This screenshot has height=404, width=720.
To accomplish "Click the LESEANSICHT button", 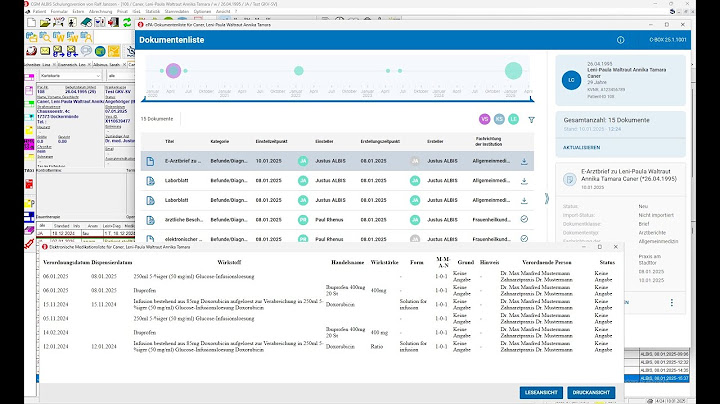I will (541, 393).
